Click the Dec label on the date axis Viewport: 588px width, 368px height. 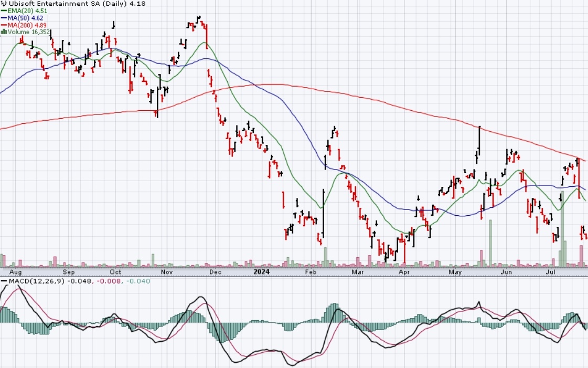pyautogui.click(x=215, y=272)
